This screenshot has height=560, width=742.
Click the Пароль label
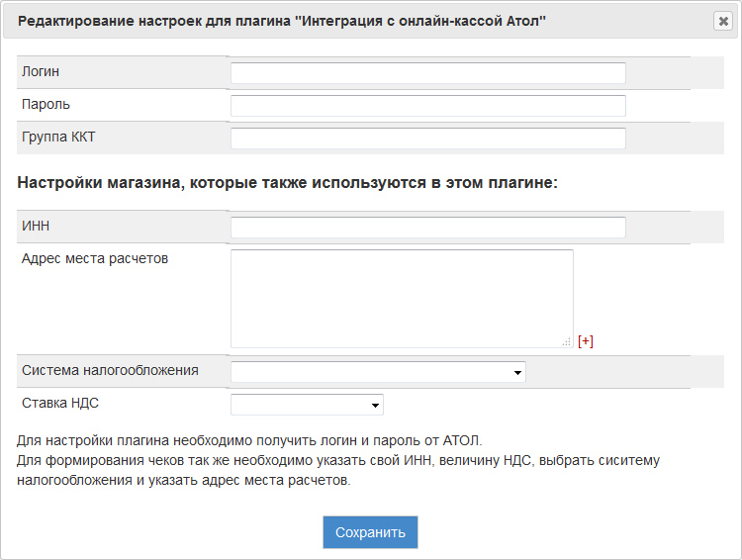click(x=46, y=104)
